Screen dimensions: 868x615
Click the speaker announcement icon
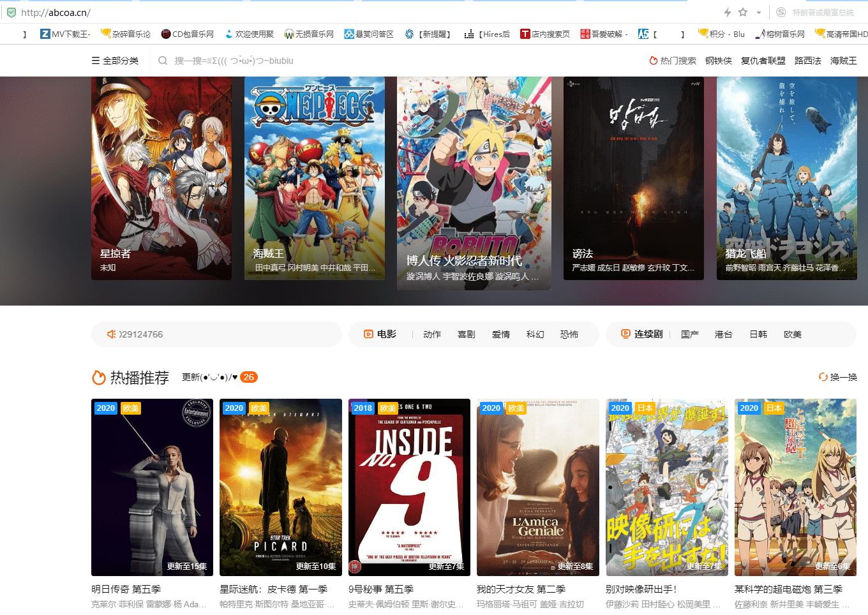pos(111,334)
